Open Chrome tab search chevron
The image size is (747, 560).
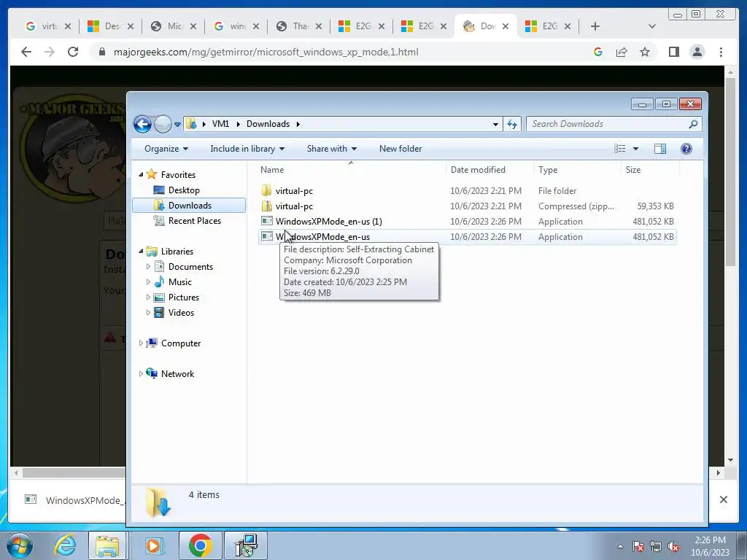(x=652, y=26)
